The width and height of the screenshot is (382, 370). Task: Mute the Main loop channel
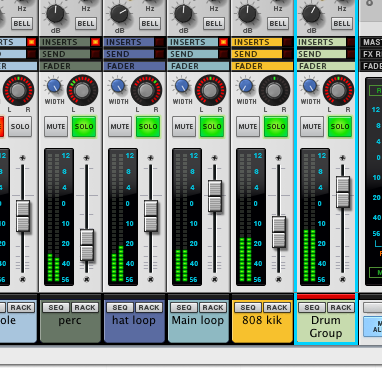[184, 127]
